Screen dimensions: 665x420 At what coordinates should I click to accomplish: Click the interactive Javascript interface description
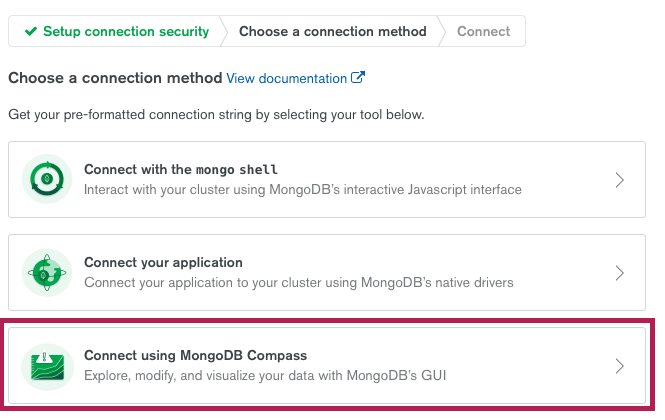coord(303,190)
